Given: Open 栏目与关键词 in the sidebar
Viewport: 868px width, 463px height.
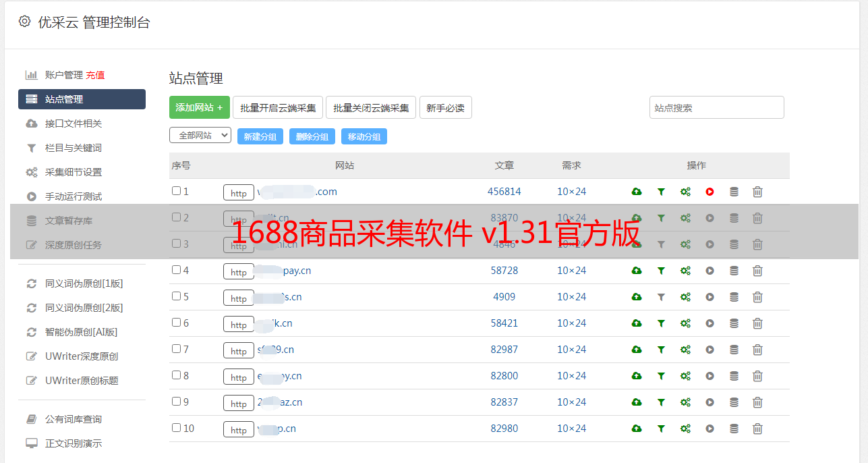Looking at the screenshot, I should 74,148.
